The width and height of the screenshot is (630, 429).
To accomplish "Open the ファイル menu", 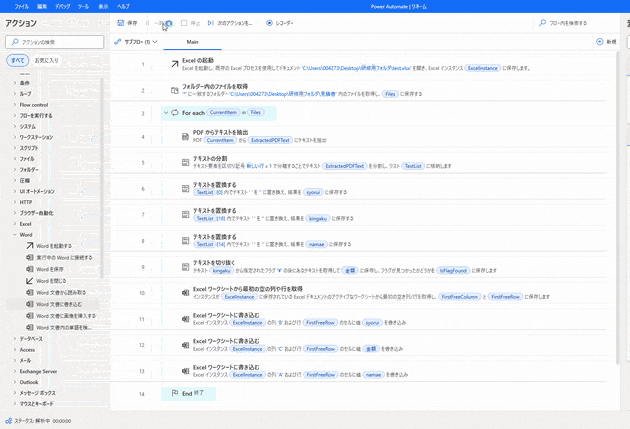I will point(21,6).
